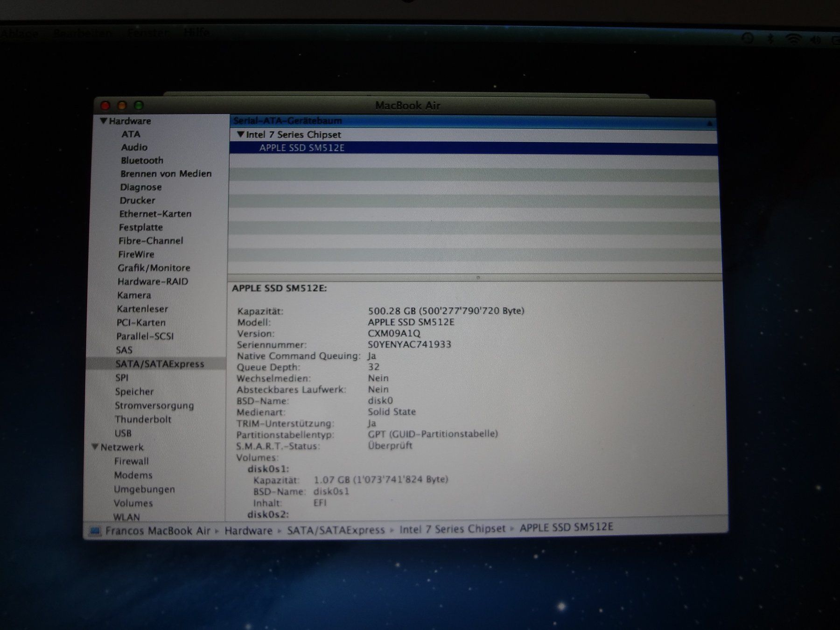840x630 pixels.
Task: Select Diagnose in the sidebar
Action: pos(140,187)
